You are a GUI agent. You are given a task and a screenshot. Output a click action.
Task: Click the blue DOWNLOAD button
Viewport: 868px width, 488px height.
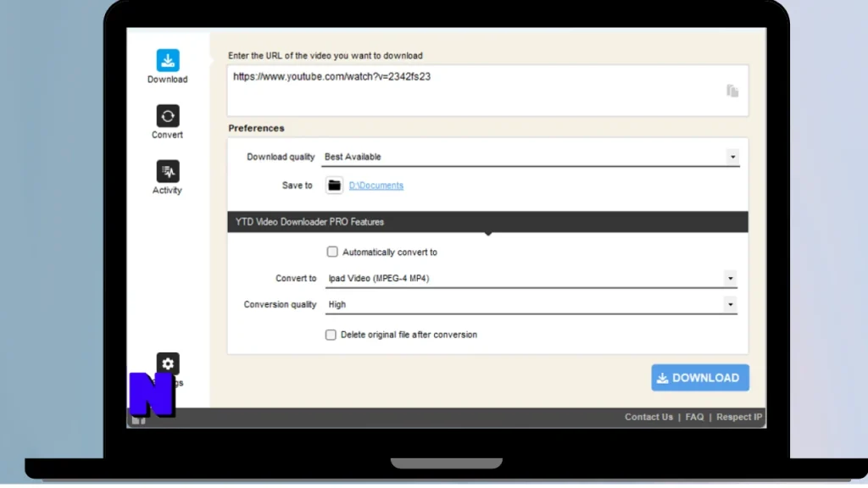click(700, 378)
